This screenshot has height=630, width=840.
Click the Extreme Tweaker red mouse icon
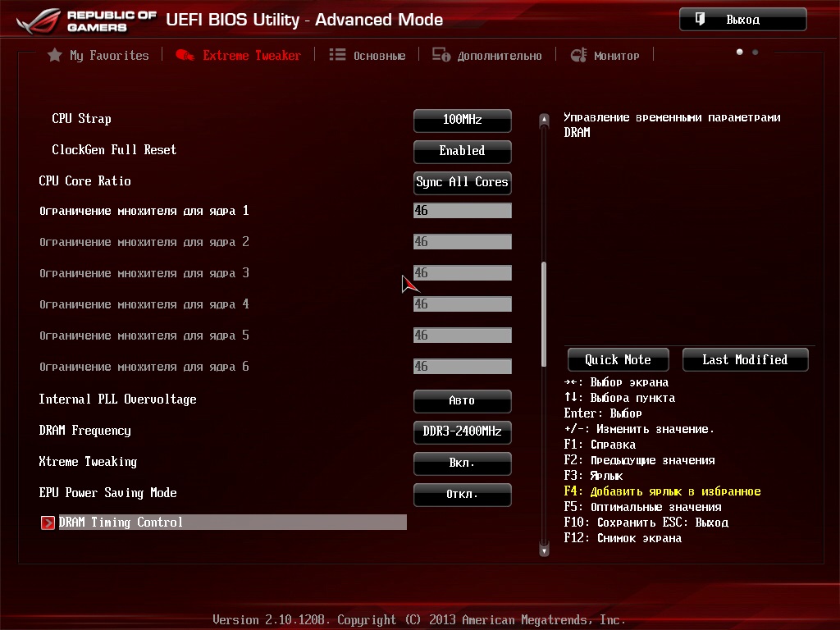(x=185, y=55)
